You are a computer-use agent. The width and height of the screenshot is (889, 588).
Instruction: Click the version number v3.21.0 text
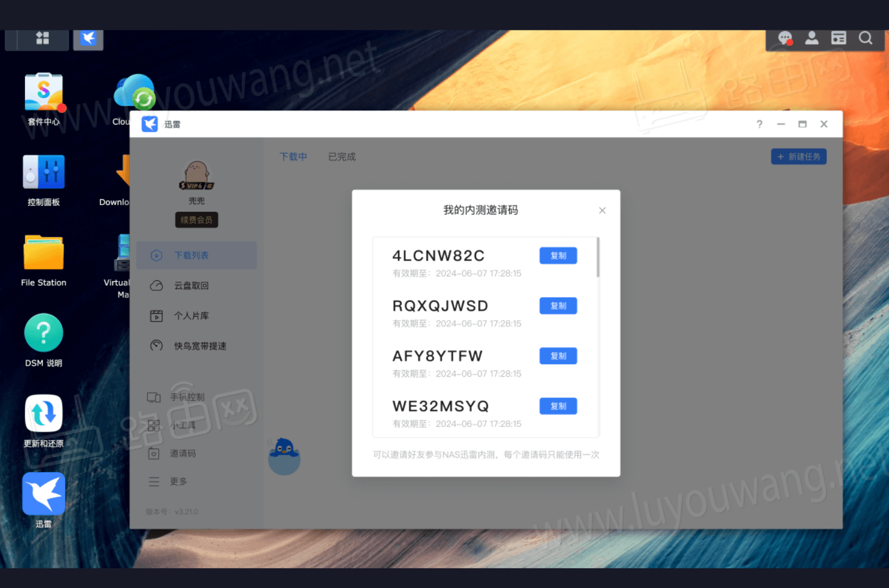coord(172,512)
